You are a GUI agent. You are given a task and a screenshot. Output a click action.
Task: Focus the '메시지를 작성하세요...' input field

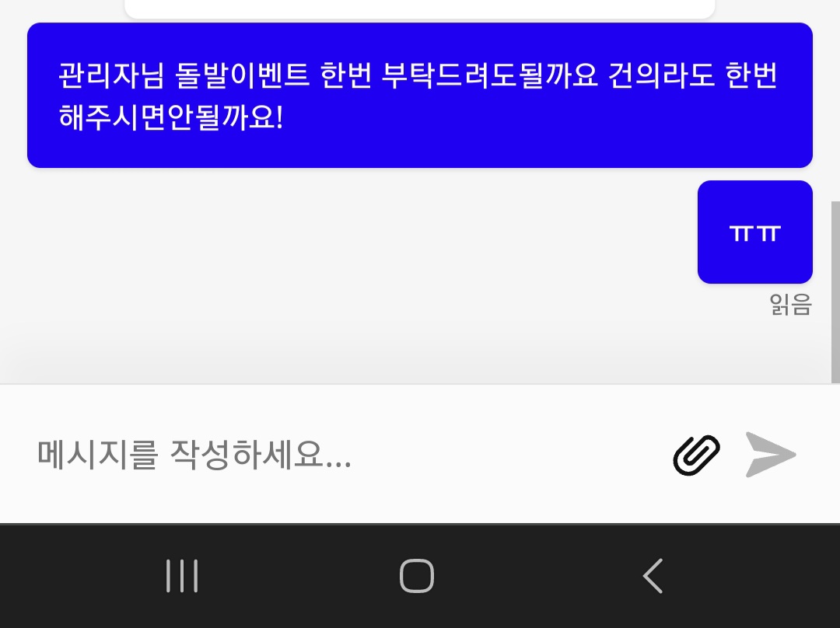tap(343, 455)
